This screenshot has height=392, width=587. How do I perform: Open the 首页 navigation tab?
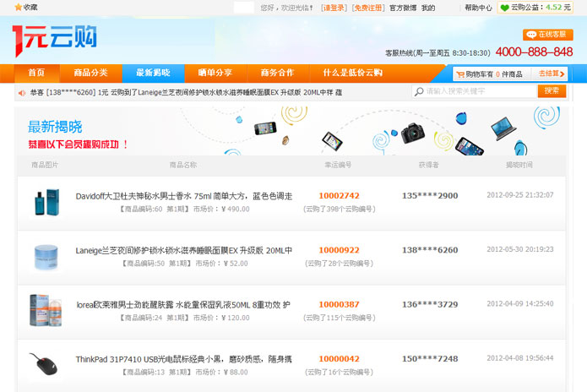(36, 73)
